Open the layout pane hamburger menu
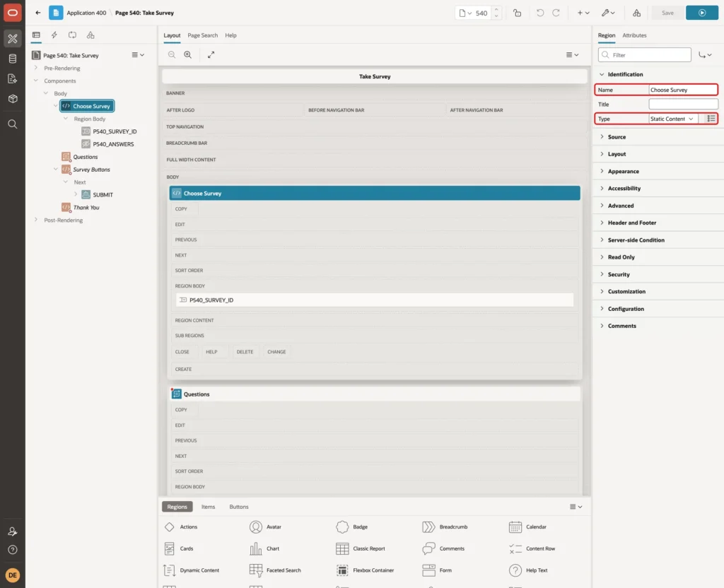The height and width of the screenshot is (588, 724). (572, 54)
